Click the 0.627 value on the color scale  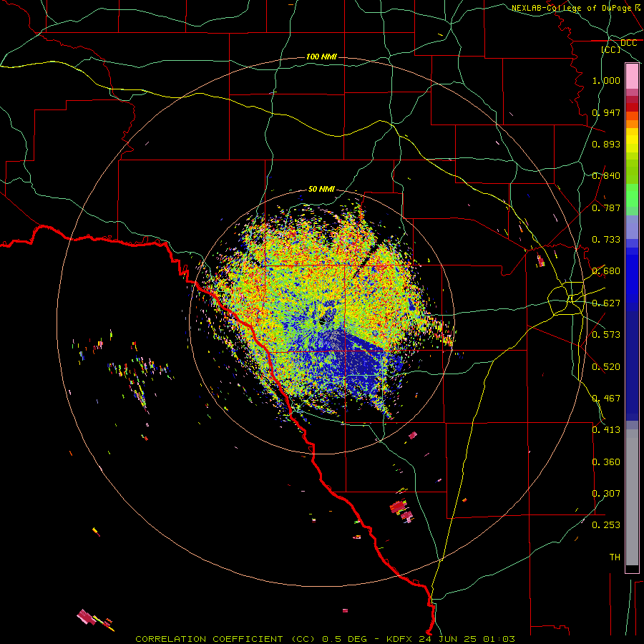(606, 303)
